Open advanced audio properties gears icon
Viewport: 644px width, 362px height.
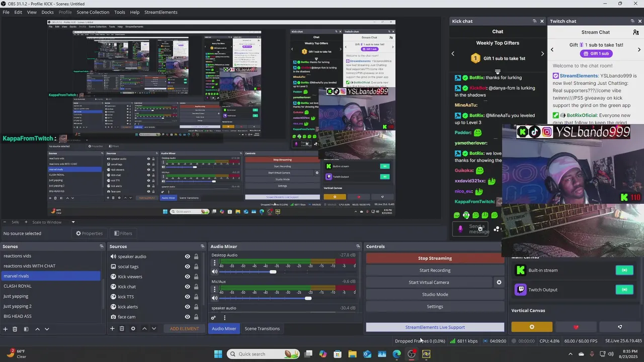click(213, 318)
